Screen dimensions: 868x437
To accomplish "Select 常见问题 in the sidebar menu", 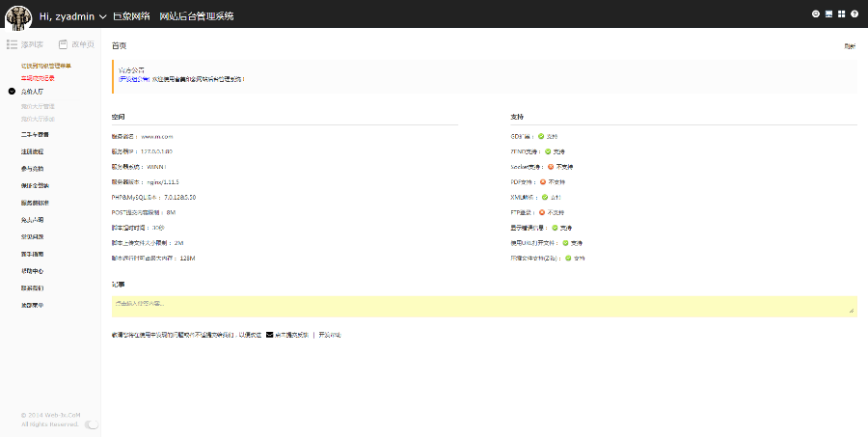I will [x=32, y=237].
